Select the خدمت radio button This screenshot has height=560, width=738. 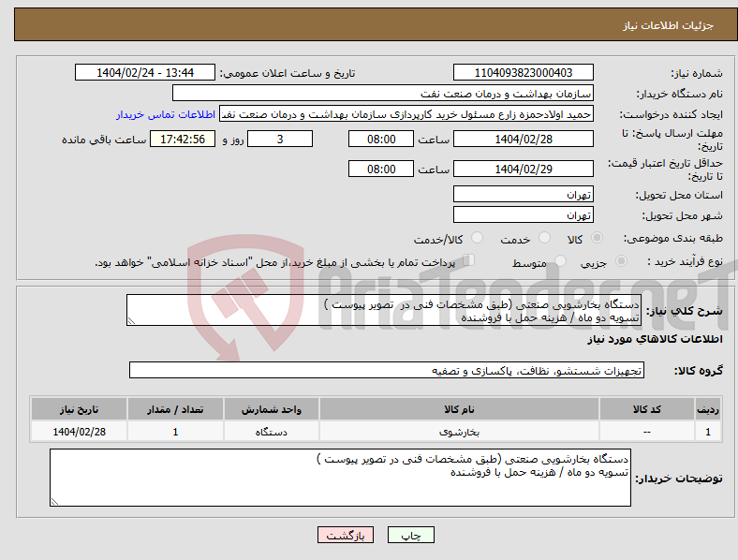tap(544, 238)
